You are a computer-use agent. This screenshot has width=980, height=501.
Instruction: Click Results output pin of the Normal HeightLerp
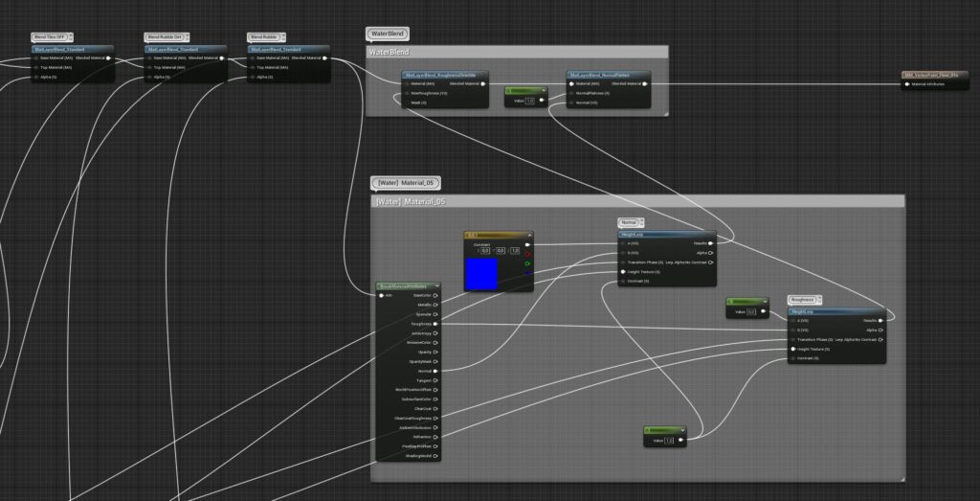tap(710, 243)
